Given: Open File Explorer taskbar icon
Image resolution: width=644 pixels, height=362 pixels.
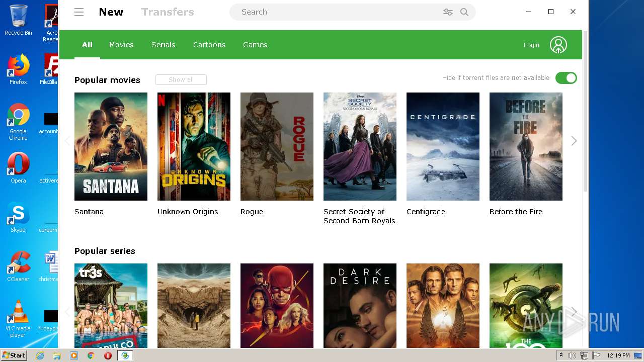Looking at the screenshot, I should coord(57,355).
